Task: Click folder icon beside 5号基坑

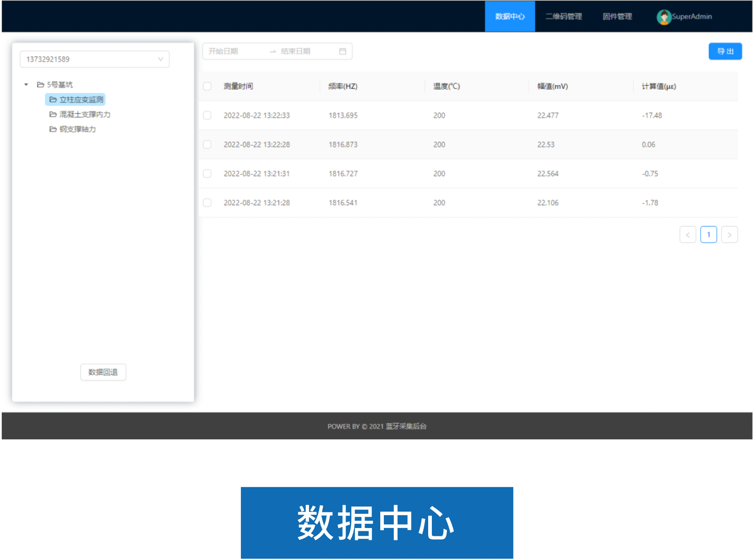Action: point(40,85)
